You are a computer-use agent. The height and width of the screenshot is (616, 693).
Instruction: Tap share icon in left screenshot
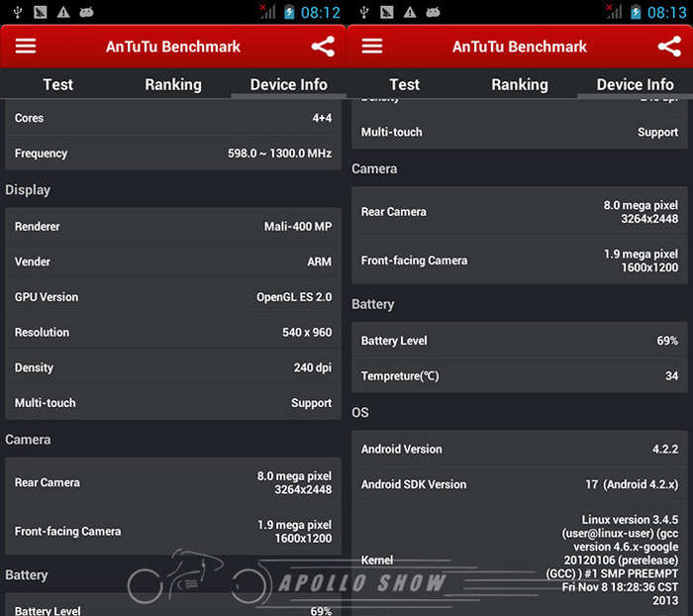click(x=323, y=47)
